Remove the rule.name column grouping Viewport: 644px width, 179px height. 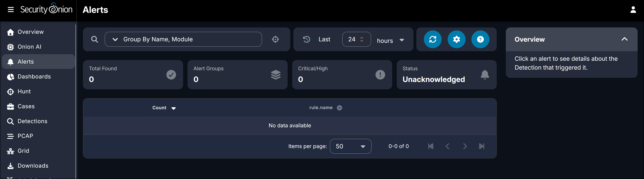tap(339, 108)
